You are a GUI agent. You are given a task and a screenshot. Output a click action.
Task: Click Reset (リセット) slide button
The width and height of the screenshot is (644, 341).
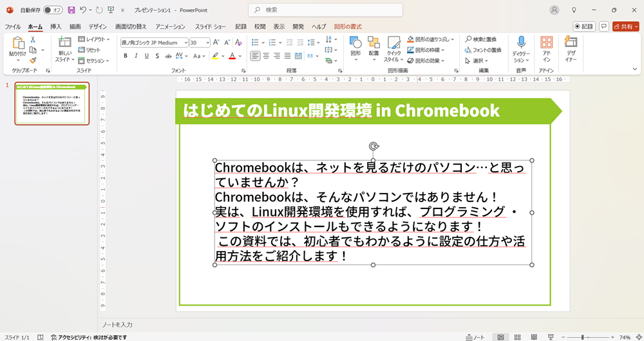[x=90, y=50]
